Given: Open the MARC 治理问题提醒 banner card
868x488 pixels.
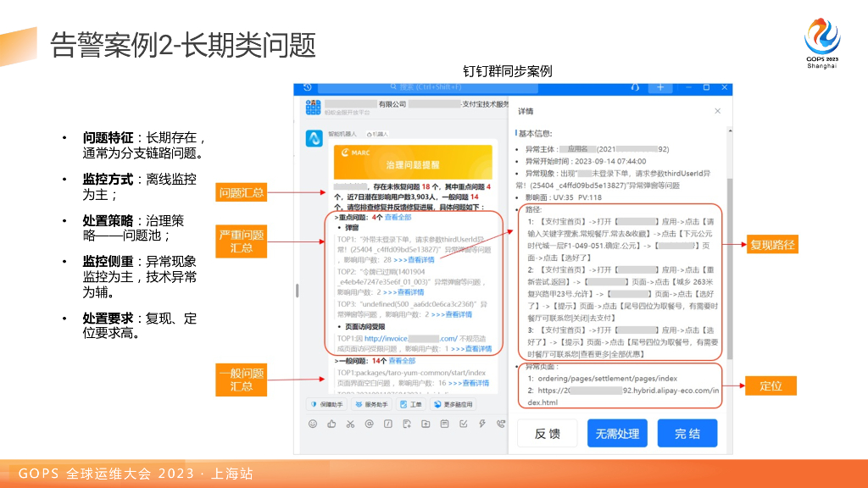Looking at the screenshot, I should pos(413,162).
